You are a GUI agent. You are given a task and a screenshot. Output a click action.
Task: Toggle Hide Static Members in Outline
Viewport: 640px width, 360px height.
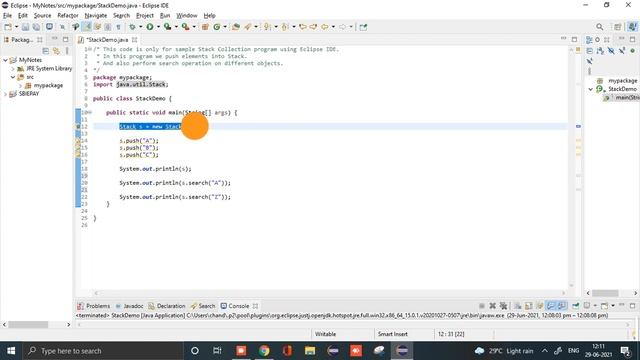click(622, 51)
